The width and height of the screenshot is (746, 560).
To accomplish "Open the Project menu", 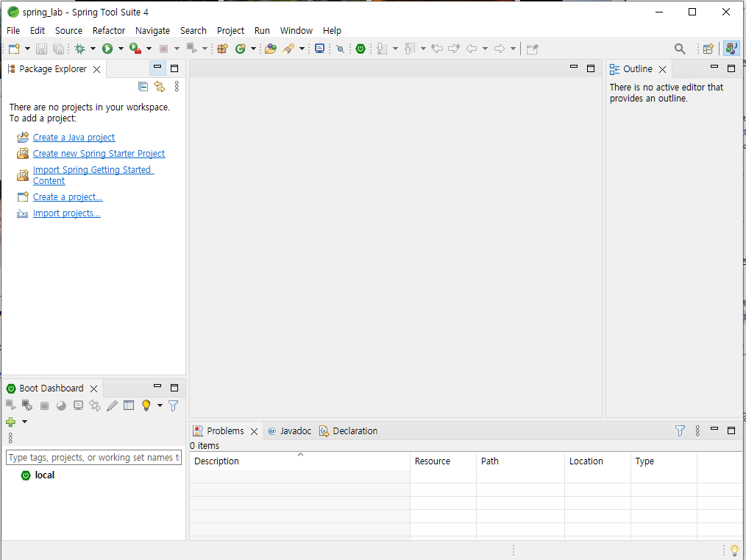I will coord(230,30).
